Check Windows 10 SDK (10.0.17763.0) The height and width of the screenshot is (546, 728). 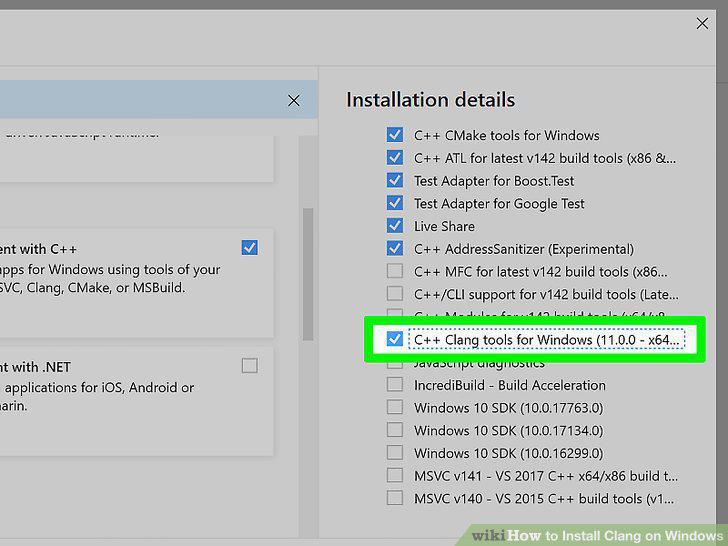tap(395, 408)
